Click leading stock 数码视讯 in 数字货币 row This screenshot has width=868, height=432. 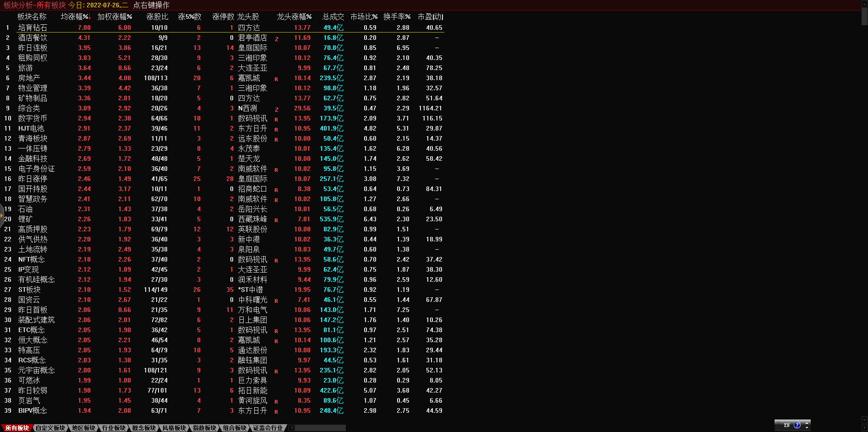pos(252,119)
